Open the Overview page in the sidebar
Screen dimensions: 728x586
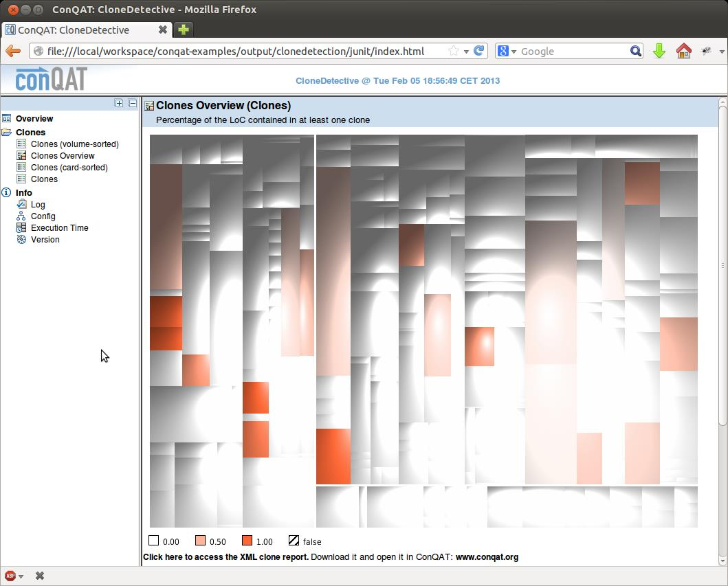pos(34,118)
